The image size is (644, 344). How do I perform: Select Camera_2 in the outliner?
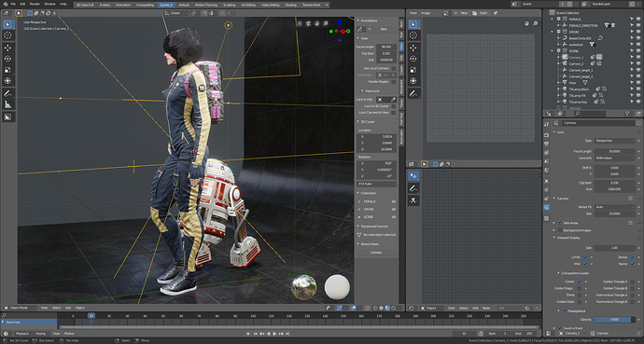(x=576, y=63)
